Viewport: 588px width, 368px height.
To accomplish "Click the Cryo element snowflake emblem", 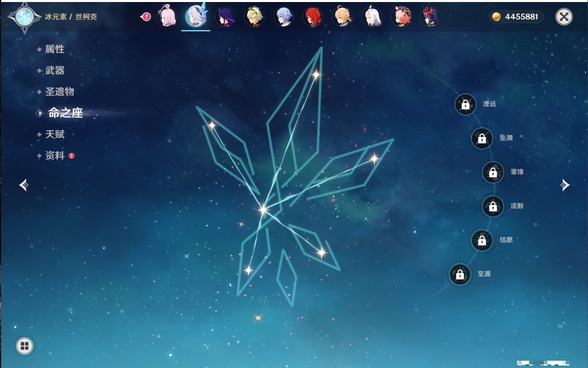I will pyautogui.click(x=24, y=17).
